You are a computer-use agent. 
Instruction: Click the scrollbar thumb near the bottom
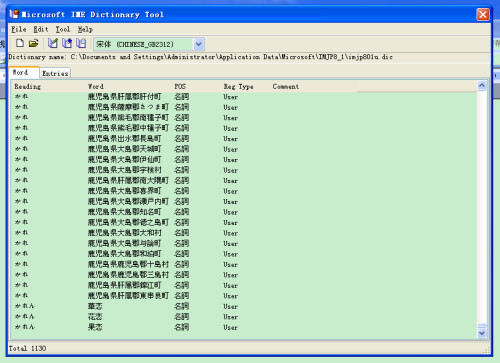pos(482,326)
